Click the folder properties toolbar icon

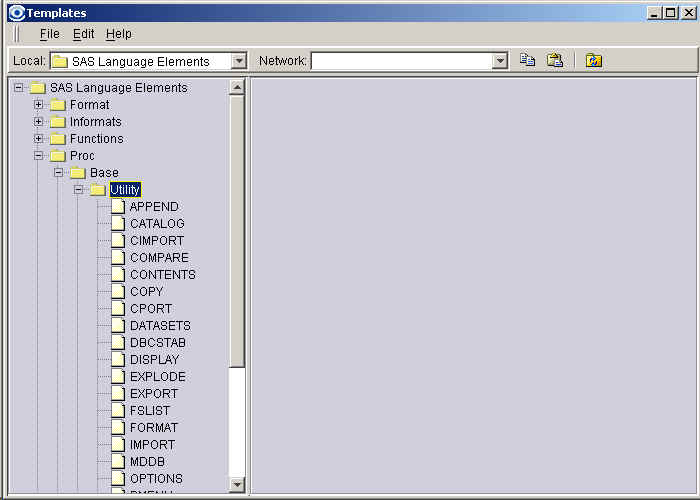tap(594, 60)
